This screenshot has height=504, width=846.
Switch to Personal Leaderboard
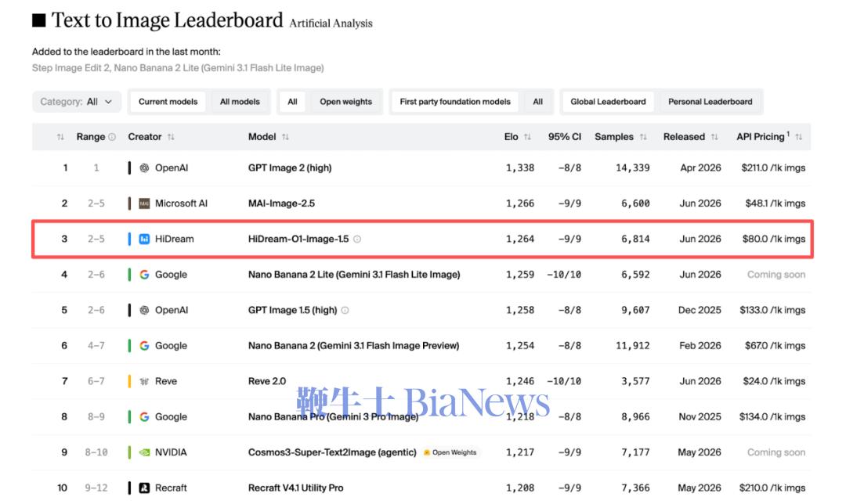(x=710, y=101)
